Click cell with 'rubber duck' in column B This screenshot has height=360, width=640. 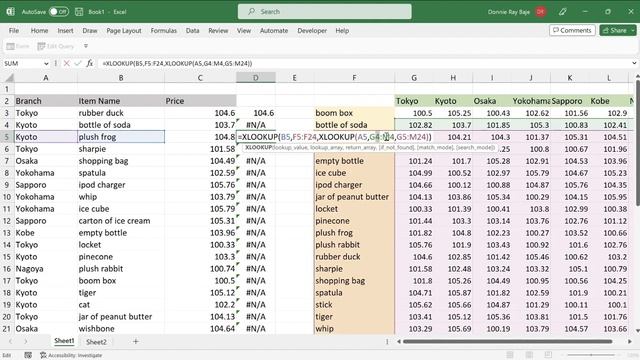pyautogui.click(x=121, y=113)
